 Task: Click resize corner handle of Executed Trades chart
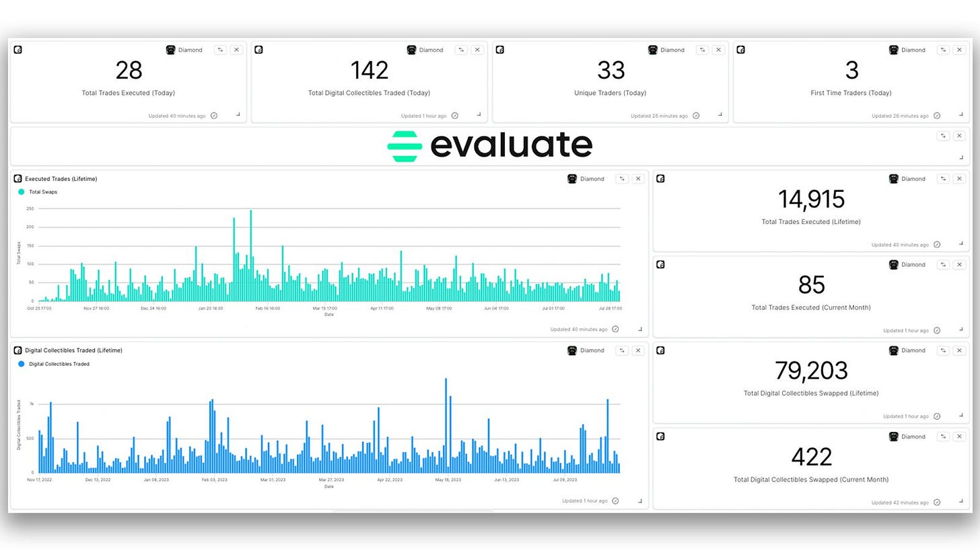pyautogui.click(x=640, y=329)
